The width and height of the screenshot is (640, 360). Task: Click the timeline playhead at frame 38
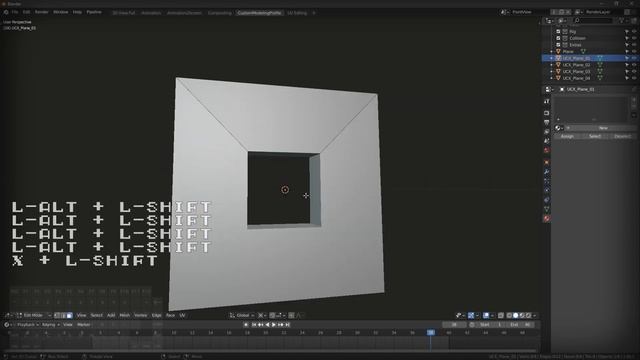click(431, 333)
